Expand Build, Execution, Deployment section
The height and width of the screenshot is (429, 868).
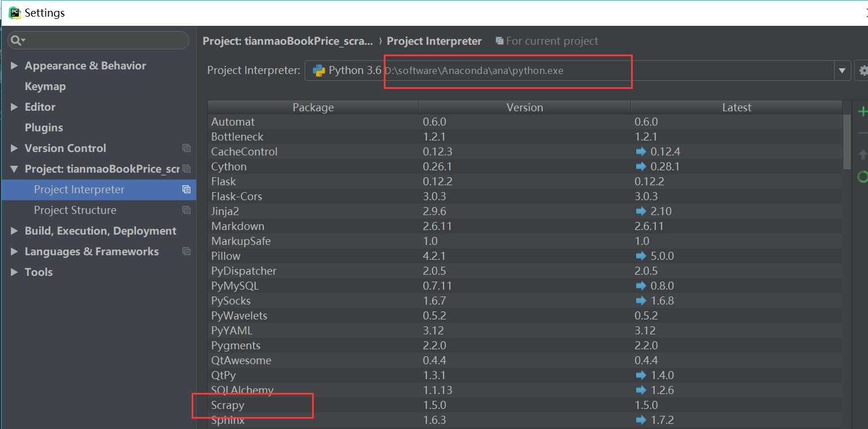[x=14, y=231]
